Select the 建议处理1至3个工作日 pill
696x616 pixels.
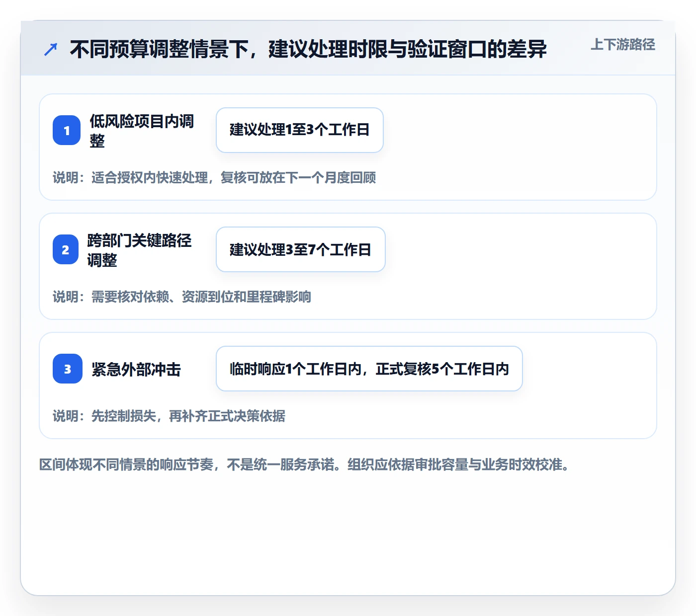tap(300, 130)
